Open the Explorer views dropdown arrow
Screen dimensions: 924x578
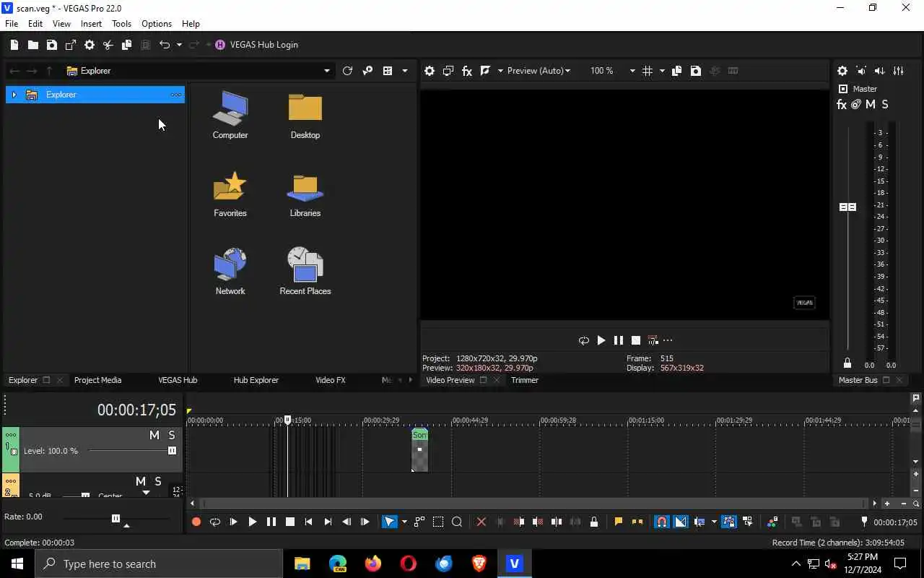[404, 71]
